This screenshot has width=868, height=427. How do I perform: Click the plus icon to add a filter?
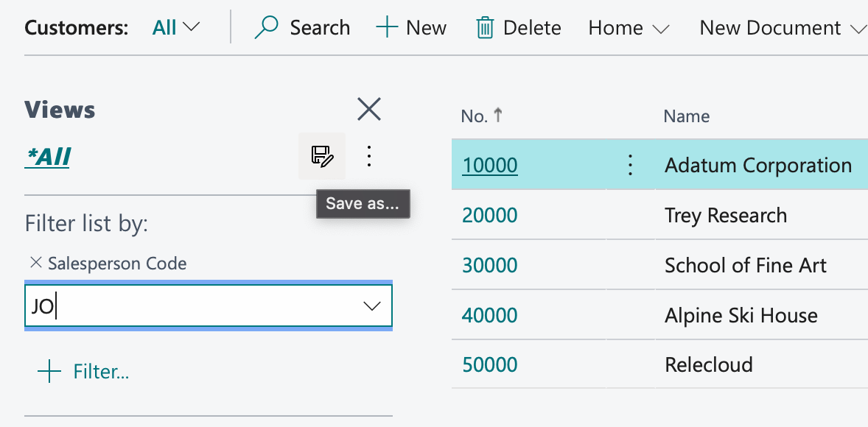[x=49, y=372]
